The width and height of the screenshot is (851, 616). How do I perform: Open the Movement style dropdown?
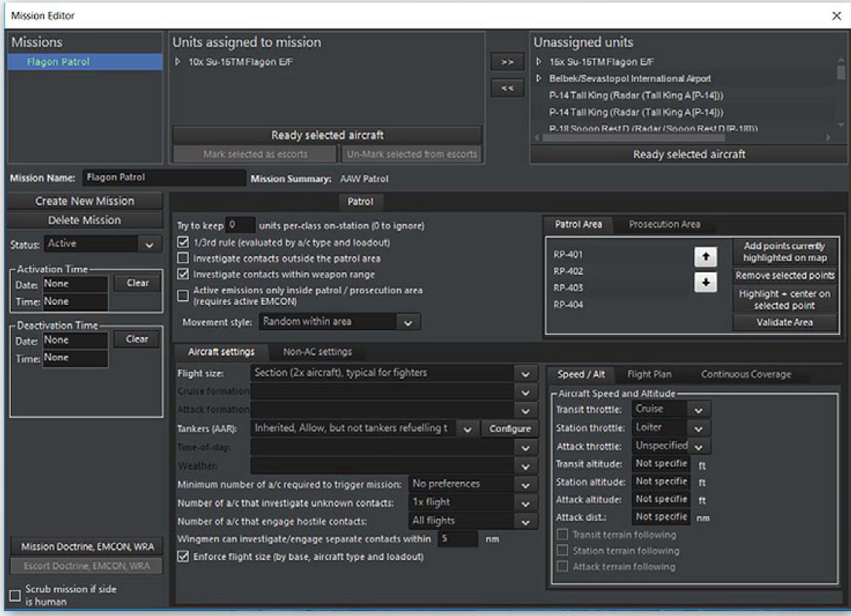click(408, 322)
